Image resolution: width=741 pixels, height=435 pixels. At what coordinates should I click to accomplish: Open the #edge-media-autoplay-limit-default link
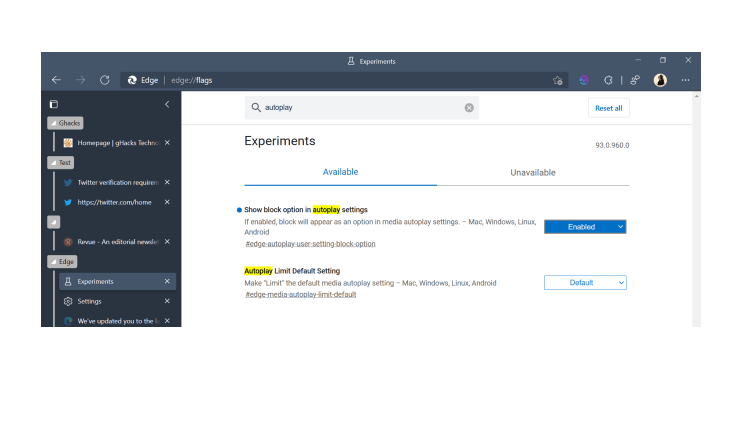tap(300, 295)
